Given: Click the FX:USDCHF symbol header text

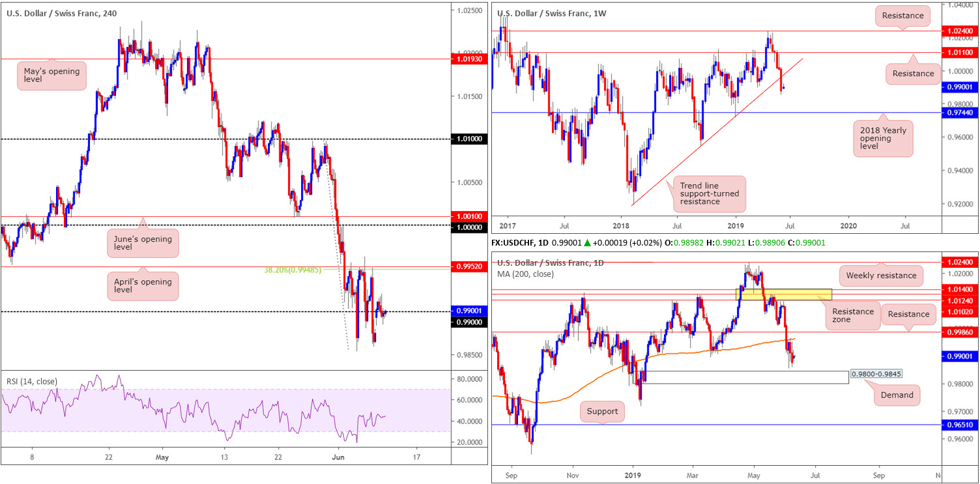Looking at the screenshot, I should click(x=512, y=242).
